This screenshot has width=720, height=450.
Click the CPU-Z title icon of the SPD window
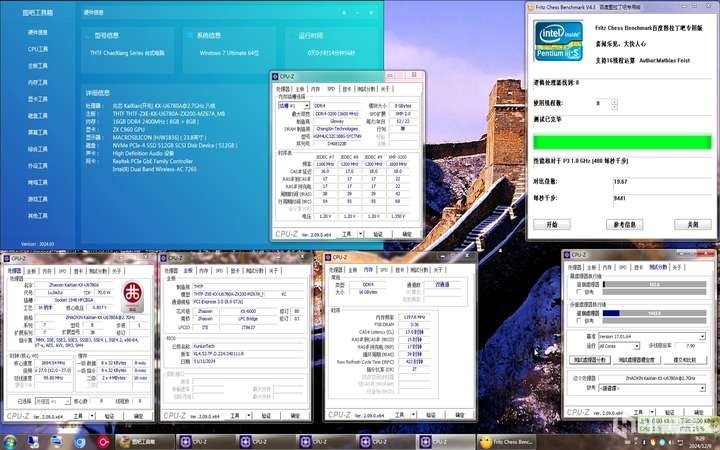(x=275, y=76)
